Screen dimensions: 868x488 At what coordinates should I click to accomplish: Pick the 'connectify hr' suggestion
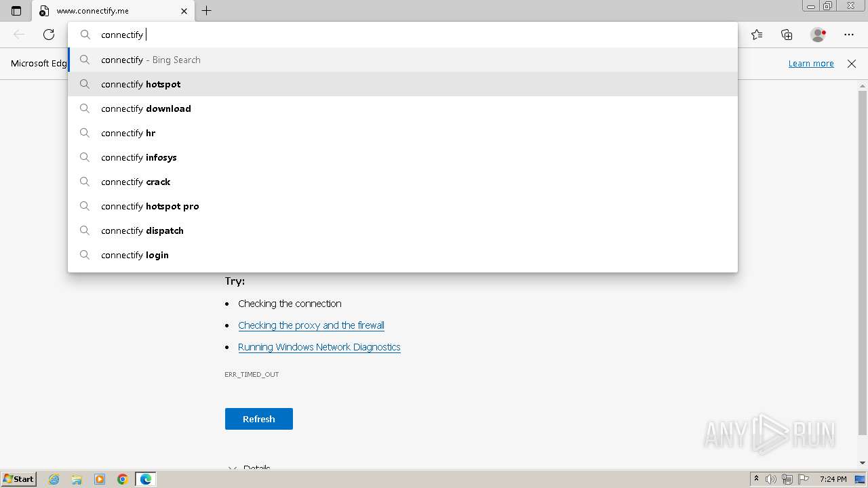[403, 133]
